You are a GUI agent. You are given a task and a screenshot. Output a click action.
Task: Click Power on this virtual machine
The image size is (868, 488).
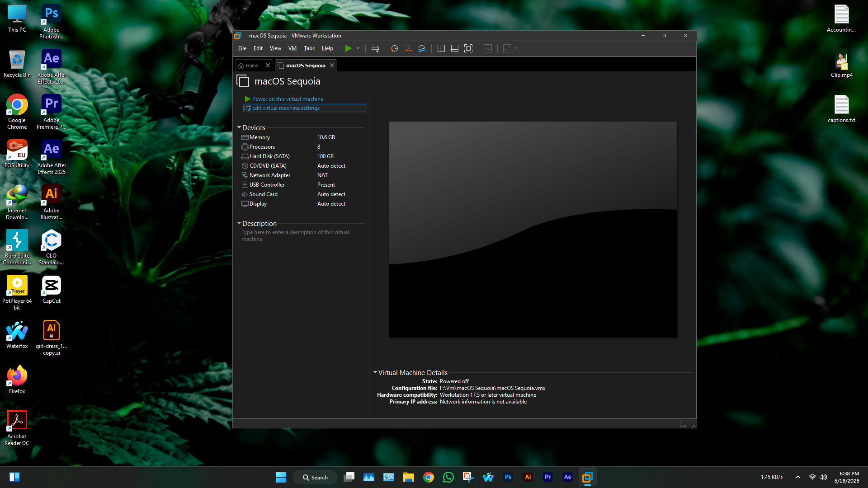point(287,99)
